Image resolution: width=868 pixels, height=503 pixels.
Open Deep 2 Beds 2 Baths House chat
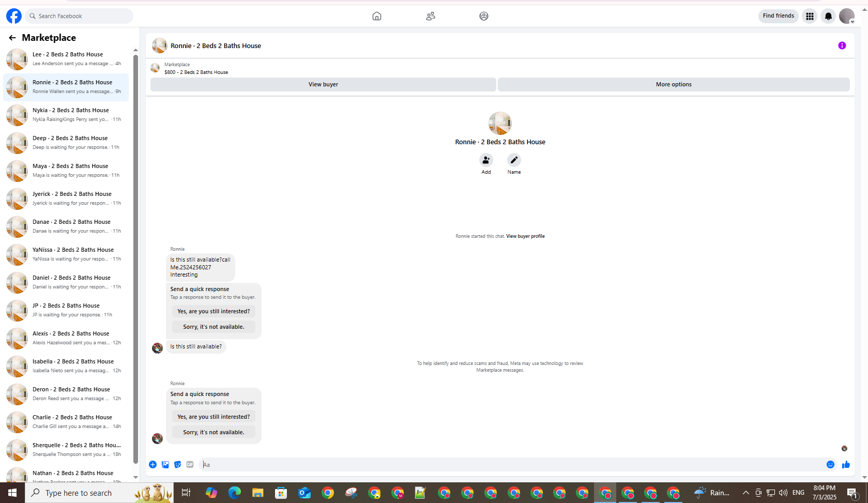[x=66, y=143]
